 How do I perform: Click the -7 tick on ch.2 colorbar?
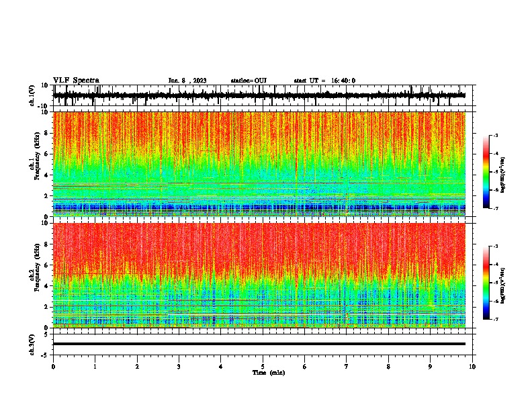click(496, 319)
